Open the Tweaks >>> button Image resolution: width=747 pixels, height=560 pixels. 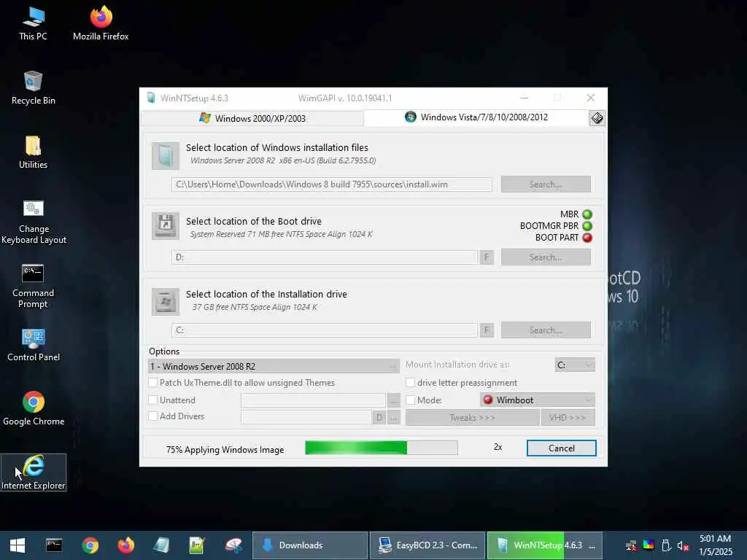click(x=473, y=418)
